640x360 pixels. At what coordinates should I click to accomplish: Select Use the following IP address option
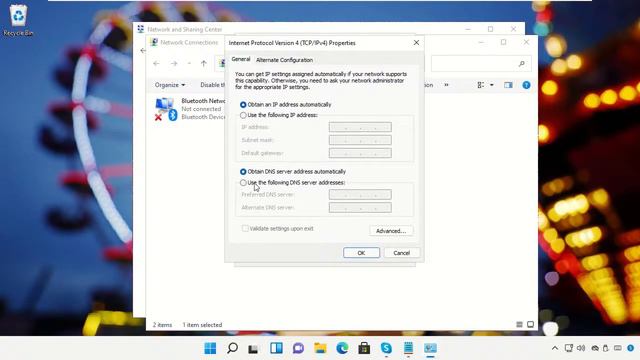(x=243, y=116)
